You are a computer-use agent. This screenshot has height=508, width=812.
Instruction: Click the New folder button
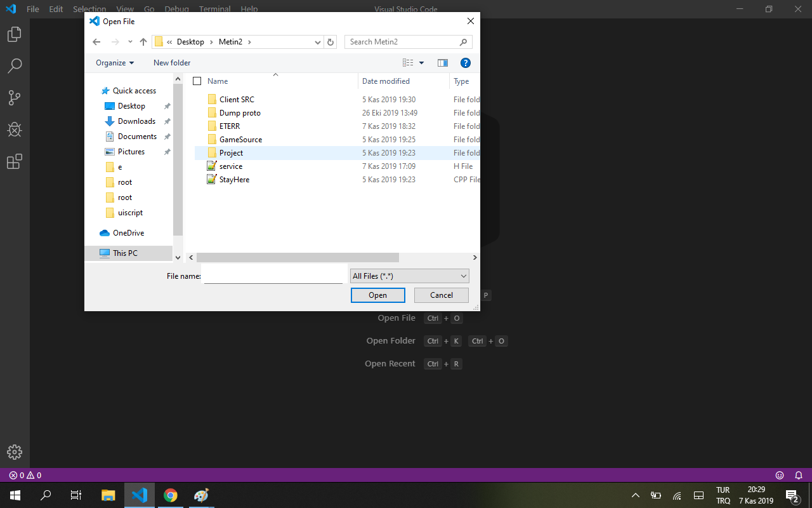pyautogui.click(x=172, y=63)
